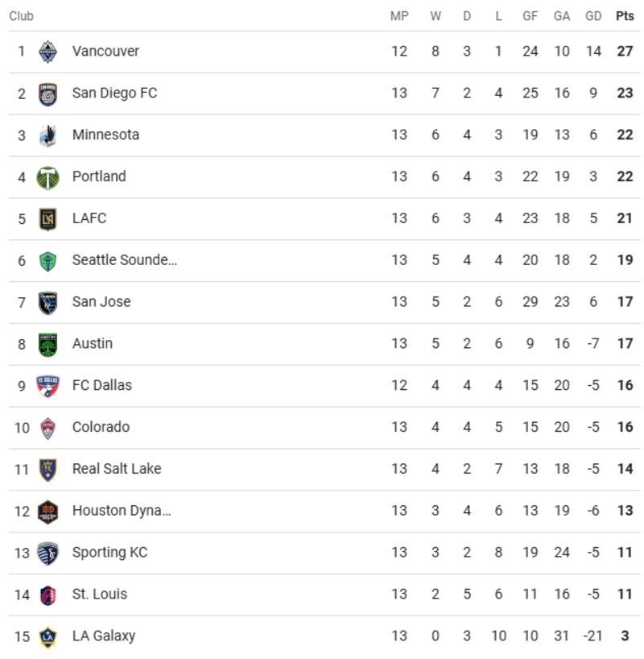Viewport: 644px width, 659px height.
Task: Click the Vancouver Whitecaps crest icon
Action: tap(48, 52)
